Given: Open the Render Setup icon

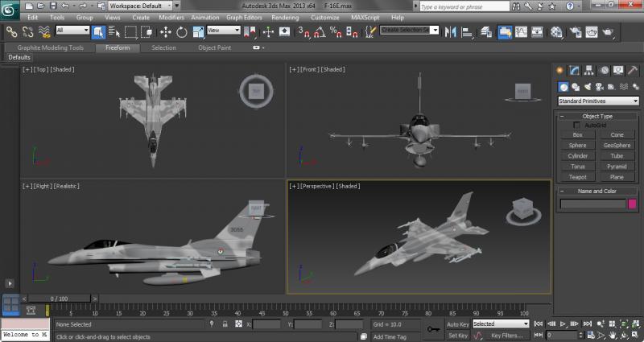Looking at the screenshot, I should 576,31.
